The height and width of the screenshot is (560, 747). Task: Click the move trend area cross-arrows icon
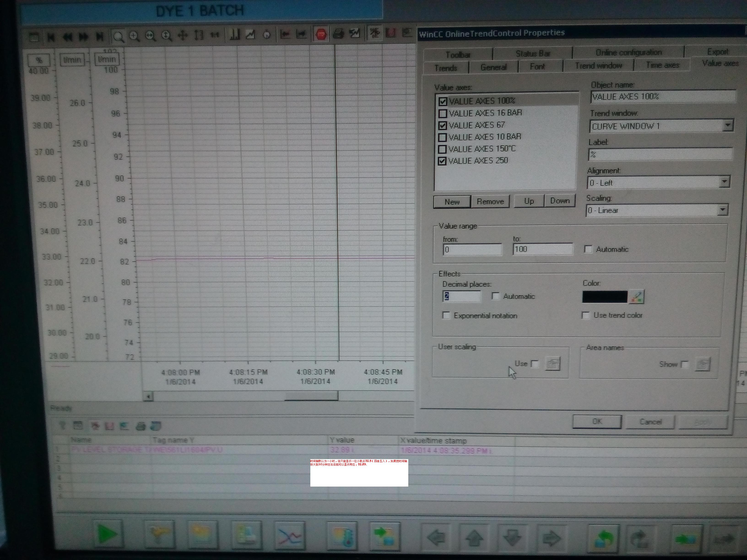[183, 35]
